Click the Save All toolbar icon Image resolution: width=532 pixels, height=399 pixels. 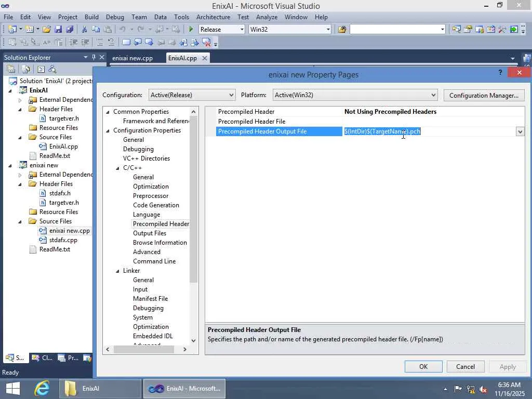(x=70, y=30)
